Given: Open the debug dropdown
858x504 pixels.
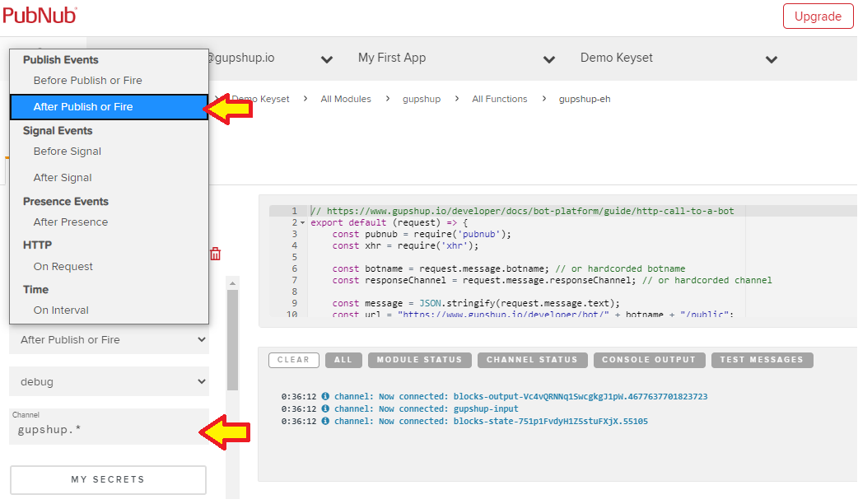Looking at the screenshot, I should 109,382.
